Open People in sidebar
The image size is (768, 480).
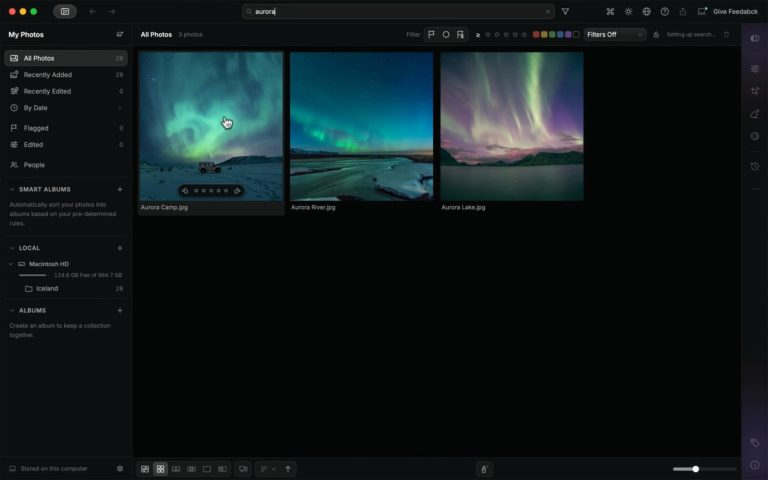pyautogui.click(x=66, y=165)
